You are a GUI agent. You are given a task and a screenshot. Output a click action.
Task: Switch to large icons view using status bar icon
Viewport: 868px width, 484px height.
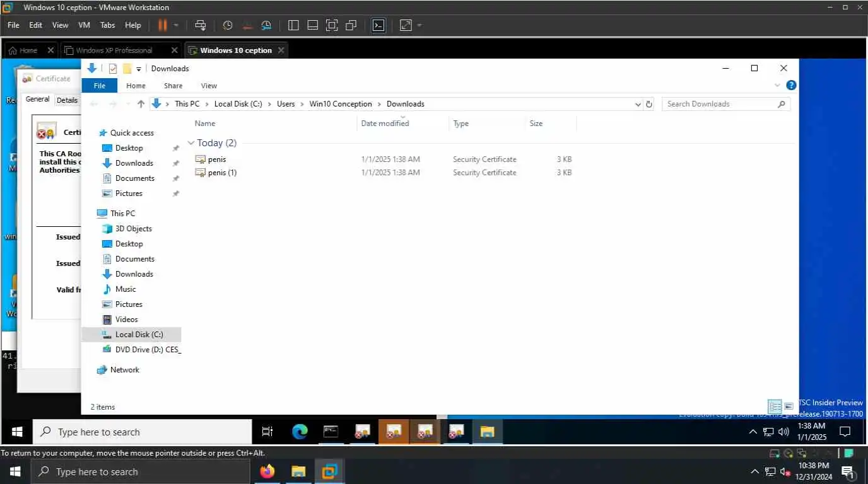tap(789, 406)
